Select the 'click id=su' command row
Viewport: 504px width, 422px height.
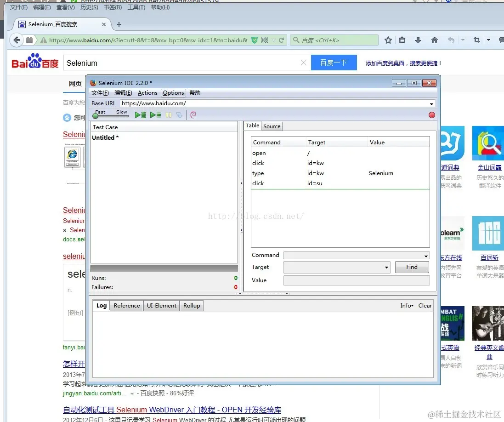coord(340,183)
